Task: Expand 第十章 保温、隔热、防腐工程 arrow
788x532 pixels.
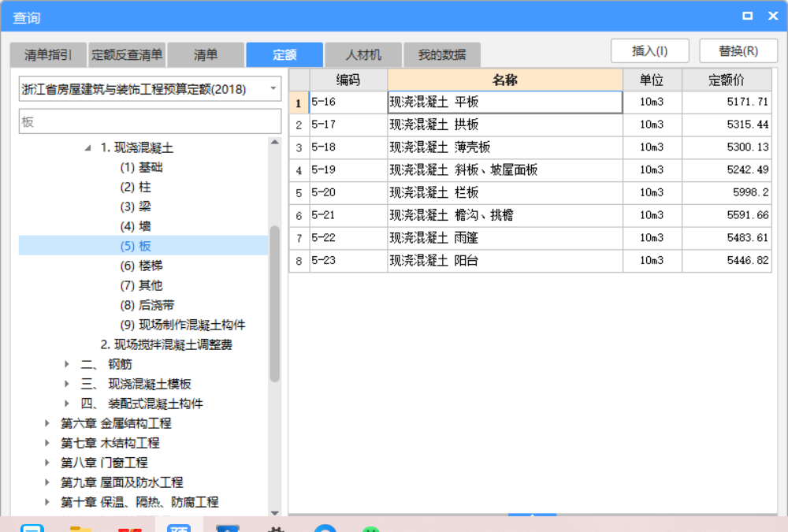Action: click(x=47, y=502)
